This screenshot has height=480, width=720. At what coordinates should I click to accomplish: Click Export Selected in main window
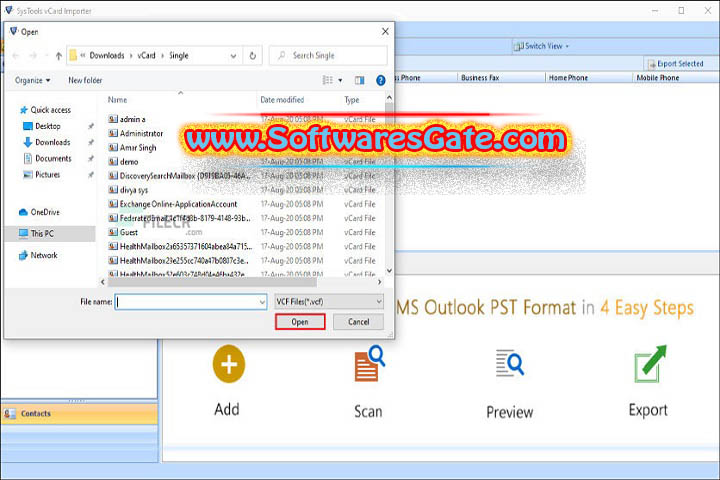click(675, 64)
